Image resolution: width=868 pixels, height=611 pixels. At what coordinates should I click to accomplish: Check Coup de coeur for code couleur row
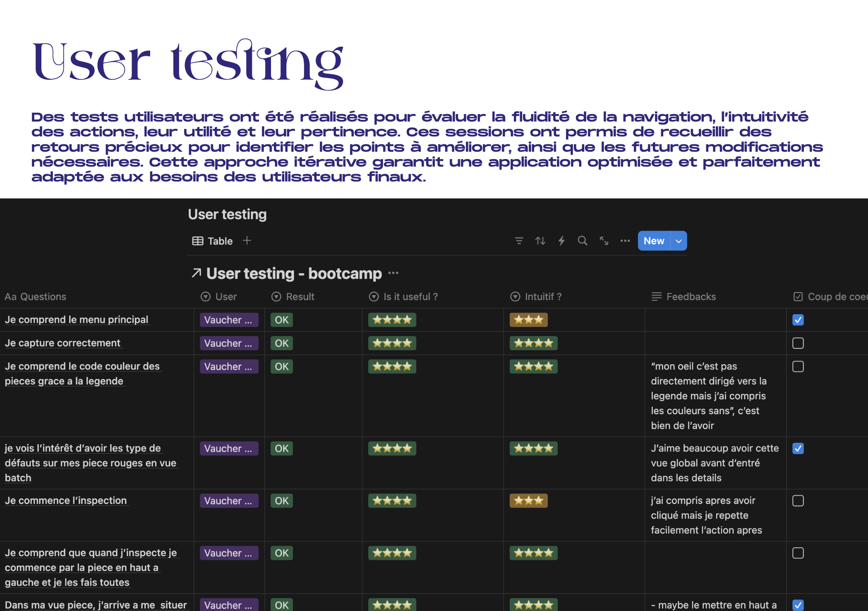[x=798, y=367]
